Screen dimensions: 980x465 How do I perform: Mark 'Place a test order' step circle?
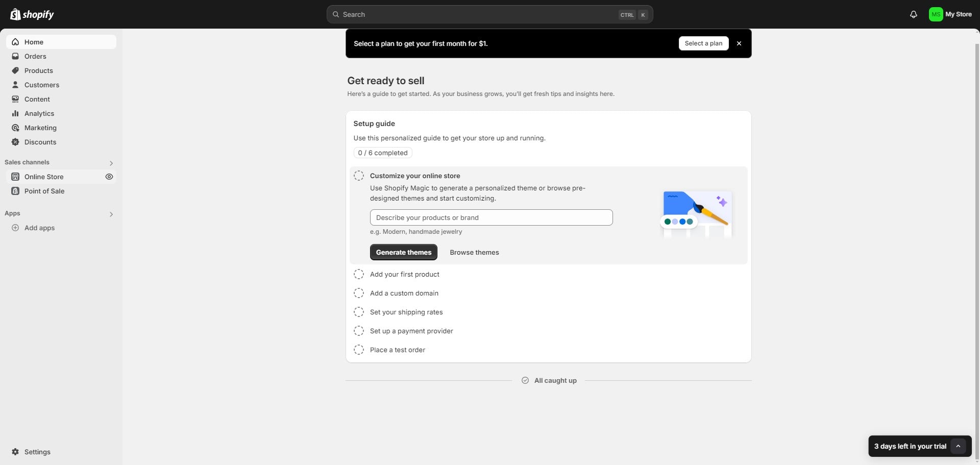359,350
